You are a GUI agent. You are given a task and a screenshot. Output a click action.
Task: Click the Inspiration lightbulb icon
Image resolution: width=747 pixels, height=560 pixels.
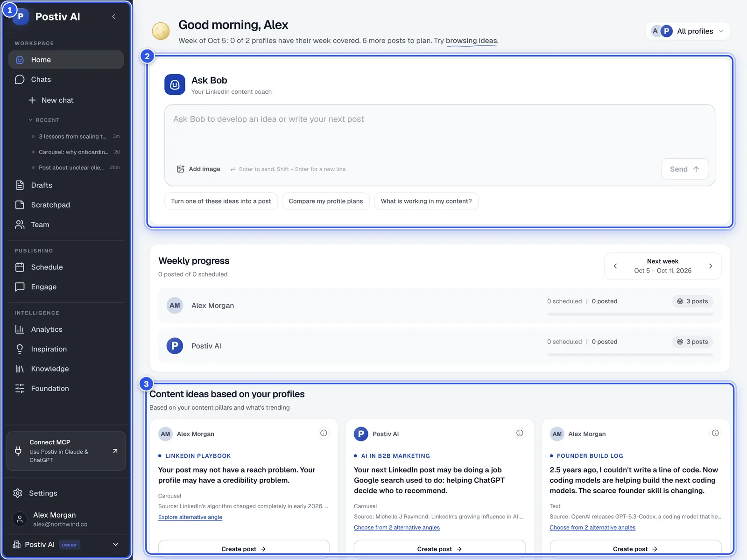point(20,349)
